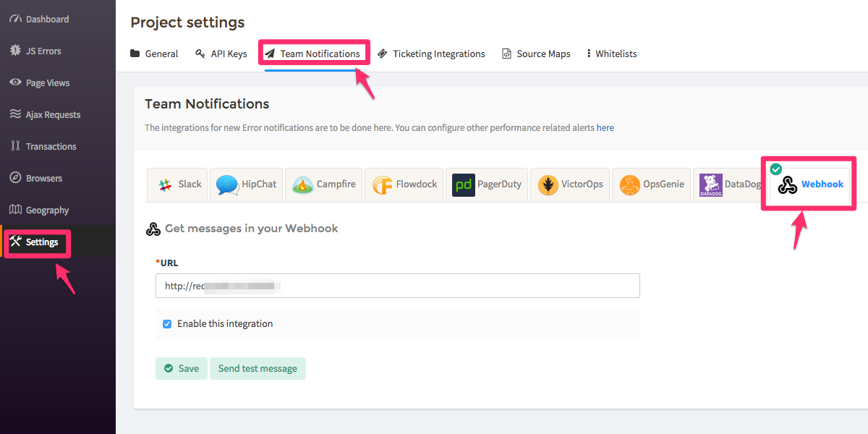Disable the Enable this integration checkbox

pyautogui.click(x=167, y=323)
